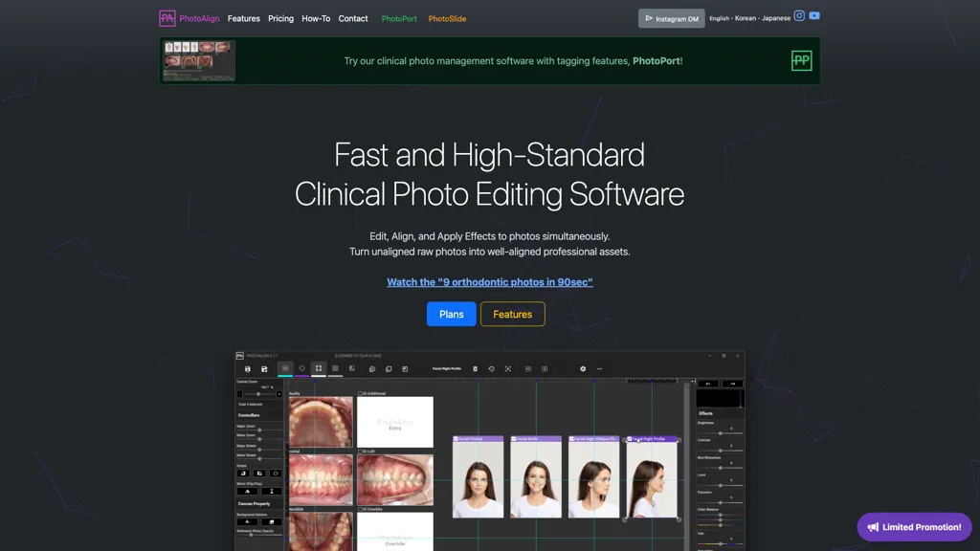Click the redo arrow above Effects panel
Viewport: 980px width, 551px height.
732,384
